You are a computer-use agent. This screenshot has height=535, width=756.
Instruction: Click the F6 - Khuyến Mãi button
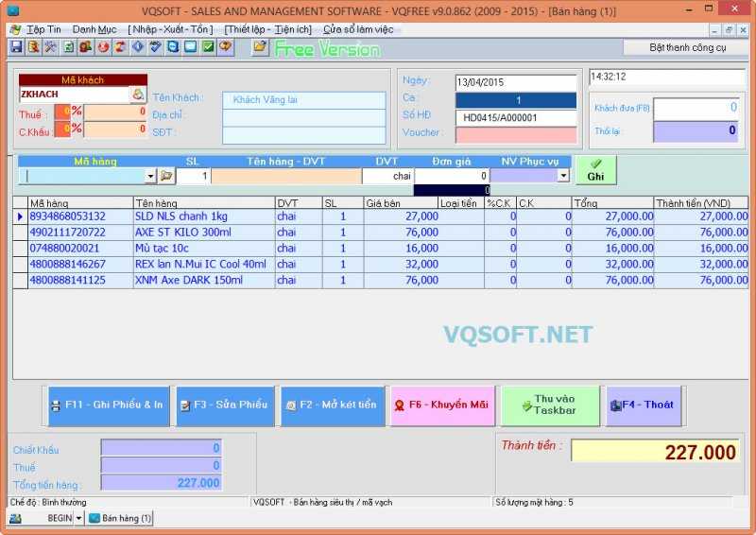click(440, 405)
